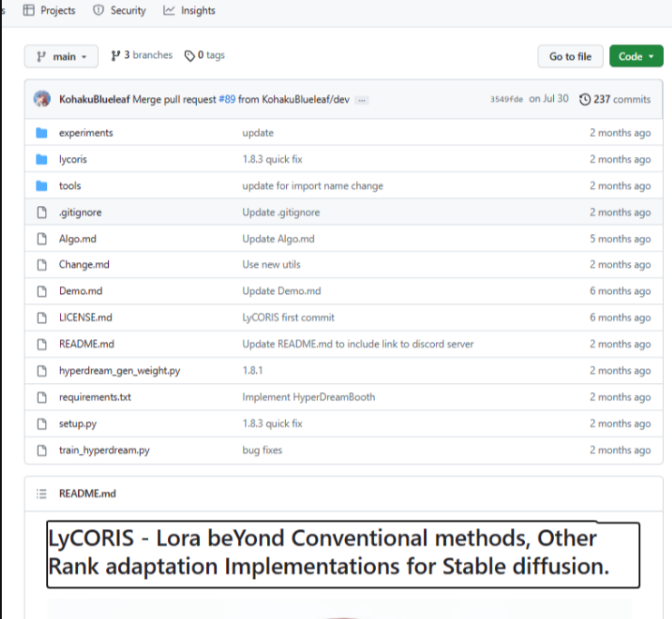Click the tools folder icon

click(x=42, y=186)
